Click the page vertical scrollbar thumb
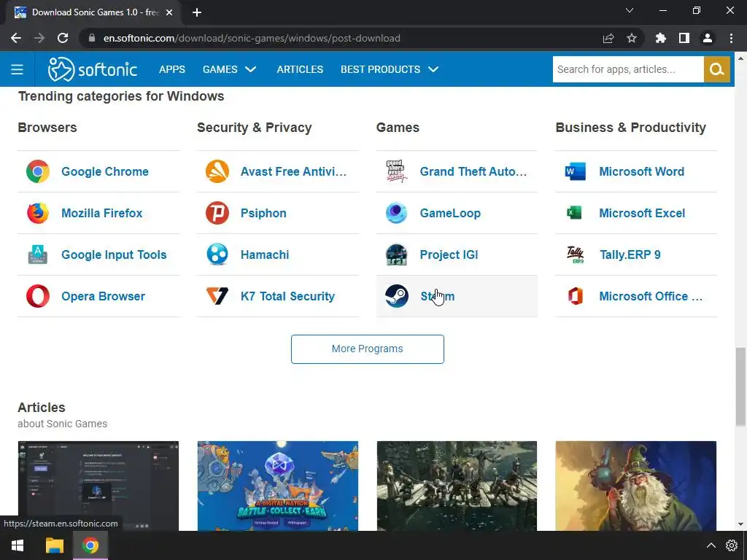This screenshot has height=560, width=747. click(x=740, y=386)
